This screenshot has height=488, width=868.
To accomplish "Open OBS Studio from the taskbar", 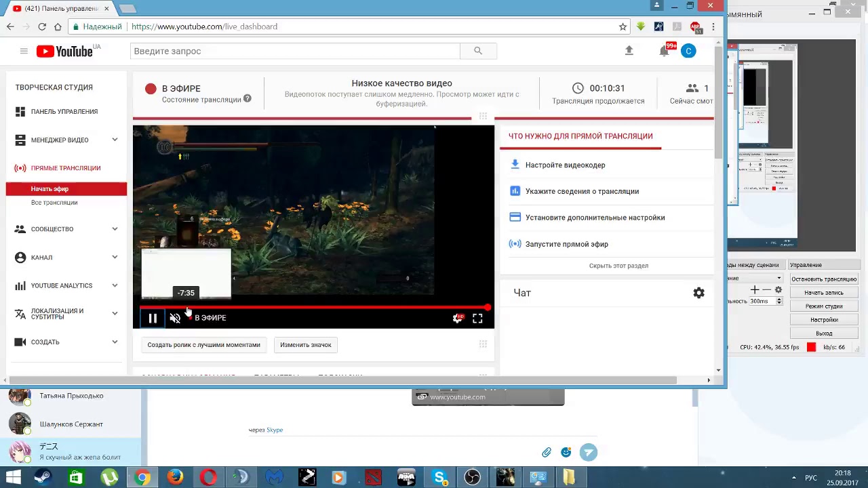I will click(x=472, y=478).
